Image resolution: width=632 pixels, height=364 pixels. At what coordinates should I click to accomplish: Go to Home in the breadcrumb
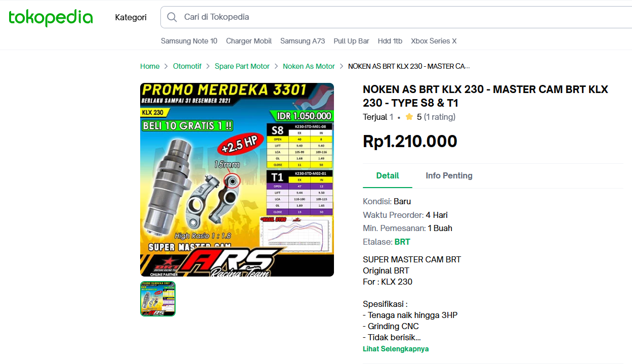(x=150, y=66)
